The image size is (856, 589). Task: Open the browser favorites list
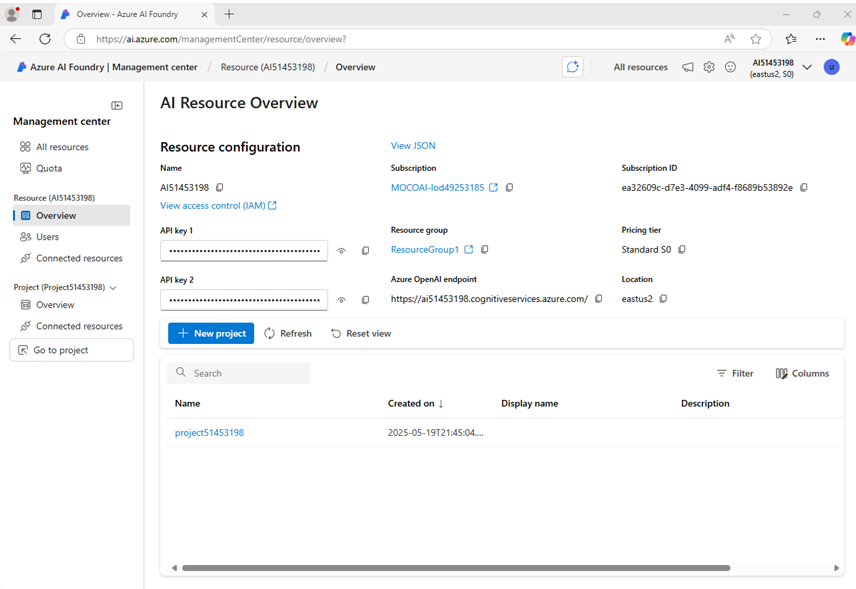point(790,39)
